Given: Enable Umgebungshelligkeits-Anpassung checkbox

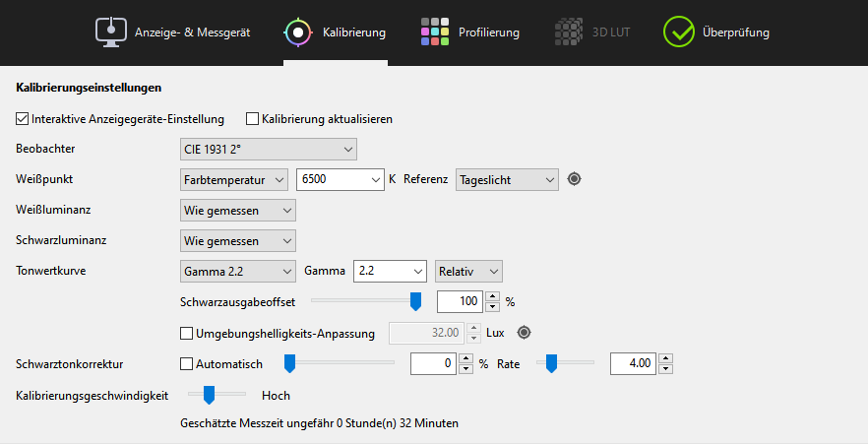Looking at the screenshot, I should click(187, 334).
